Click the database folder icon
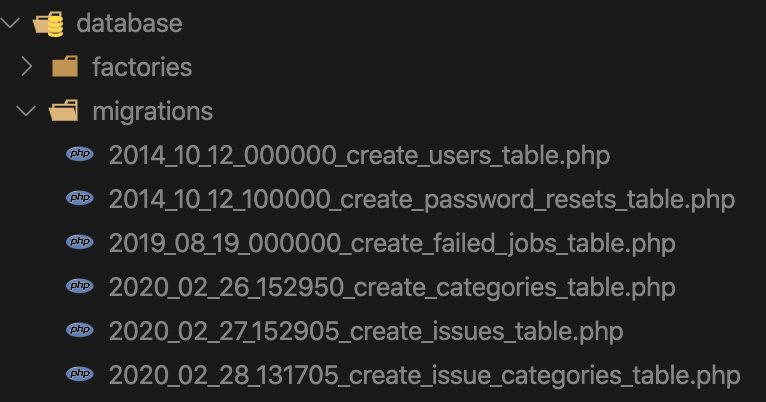The height and width of the screenshot is (402, 766). (48, 23)
